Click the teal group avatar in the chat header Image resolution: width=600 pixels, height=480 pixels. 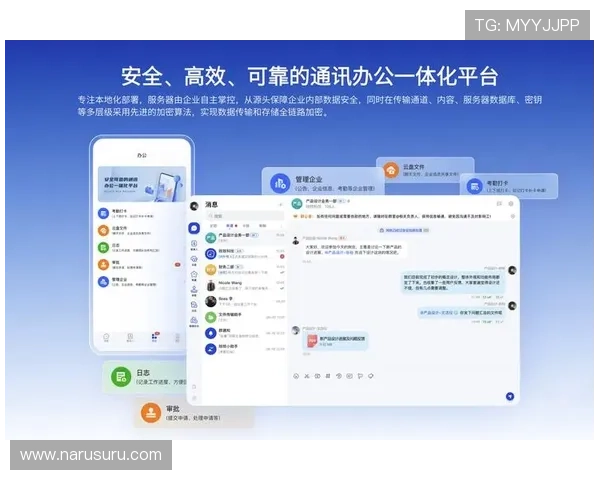[297, 204]
